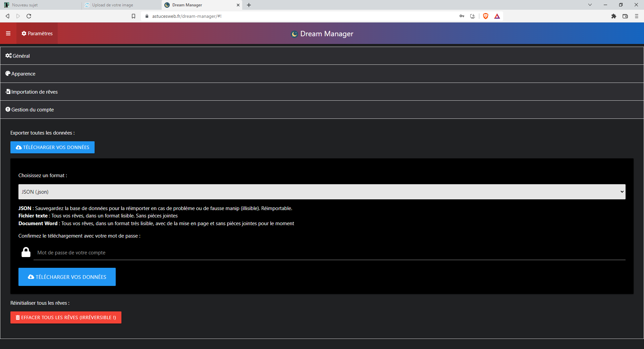
Task: Open the browser main menu
Action: 637,16
